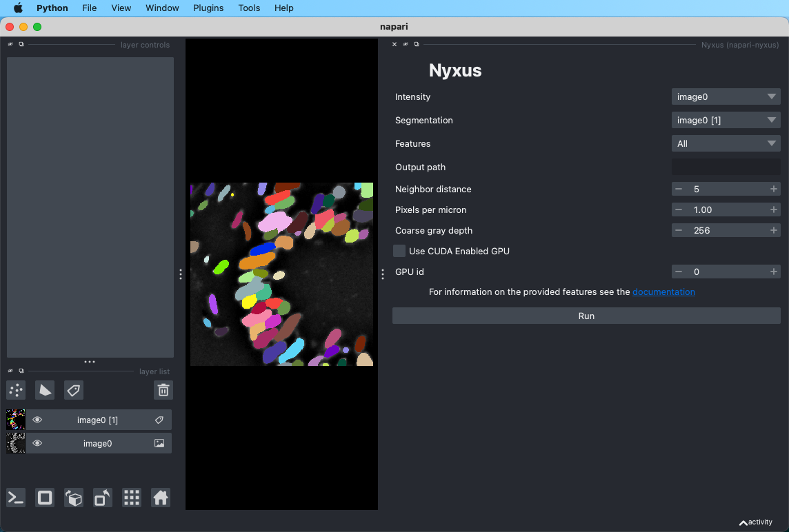Viewport: 789px width, 532px height.
Task: Open the View menu
Action: (121, 8)
